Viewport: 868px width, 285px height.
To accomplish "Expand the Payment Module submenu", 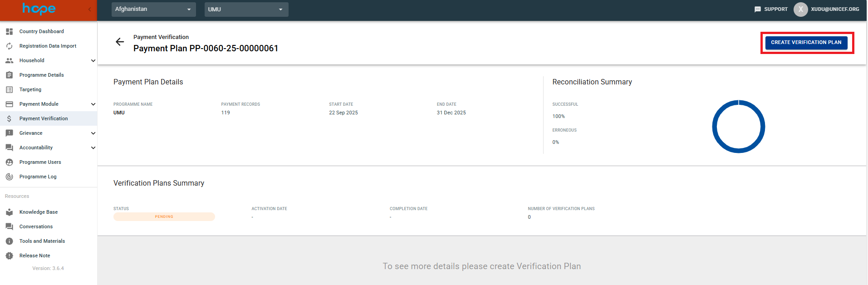I will (x=93, y=104).
